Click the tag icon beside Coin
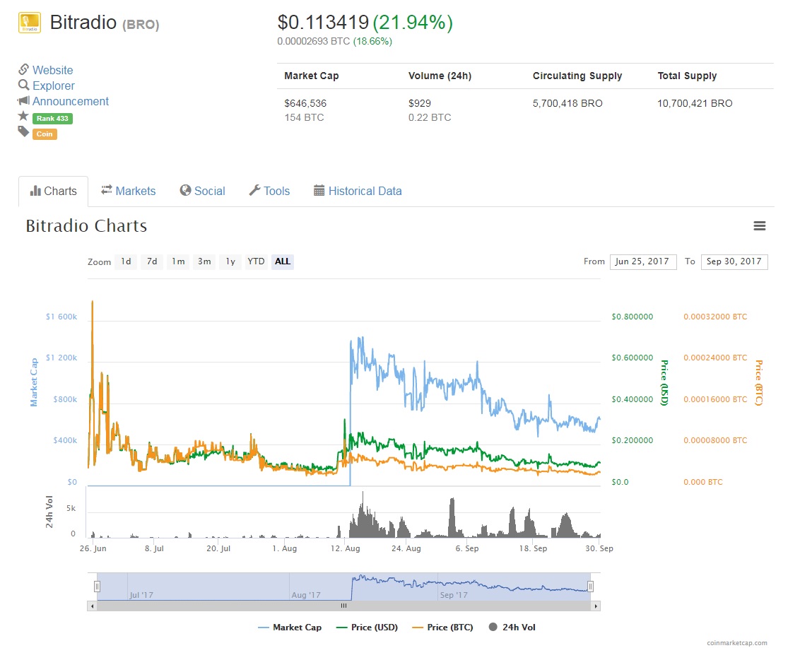Viewport: 812px width, 648px height. click(x=23, y=131)
